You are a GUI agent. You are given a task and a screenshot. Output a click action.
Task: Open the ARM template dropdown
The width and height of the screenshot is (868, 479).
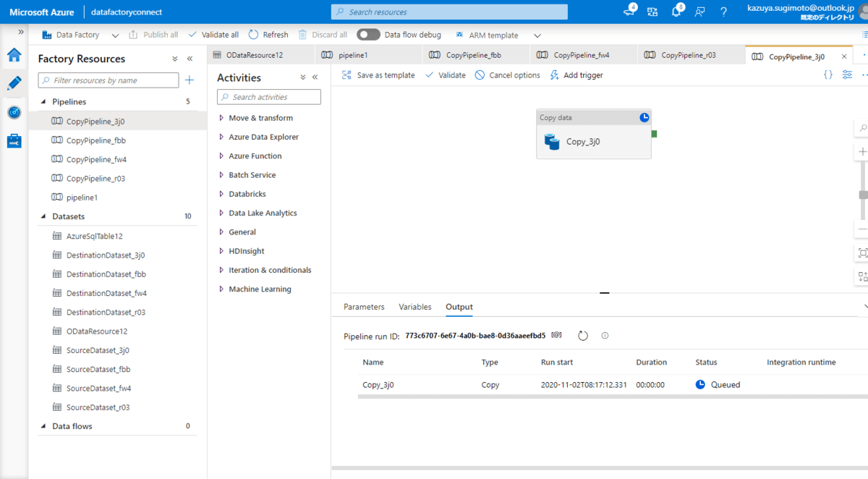tap(537, 35)
